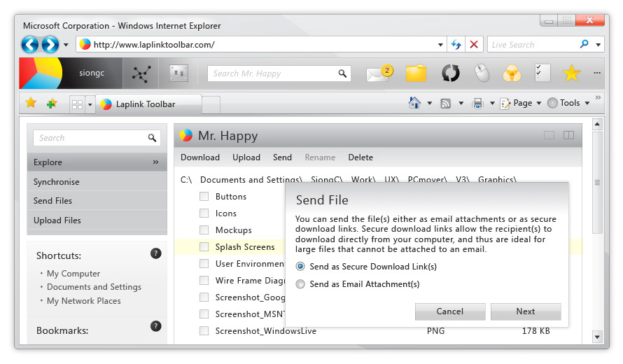
Task: Click the help icon beside Shortcuts
Action: pos(156,253)
